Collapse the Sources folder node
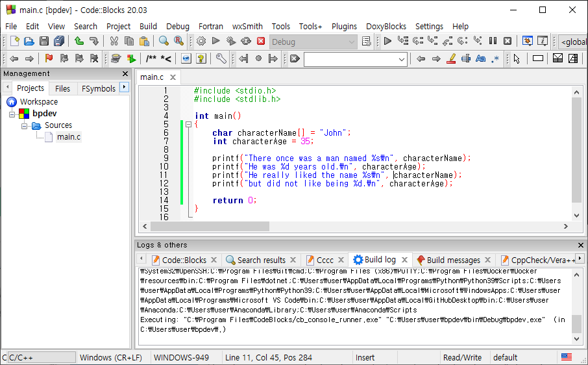The width and height of the screenshot is (588, 365). (25, 125)
